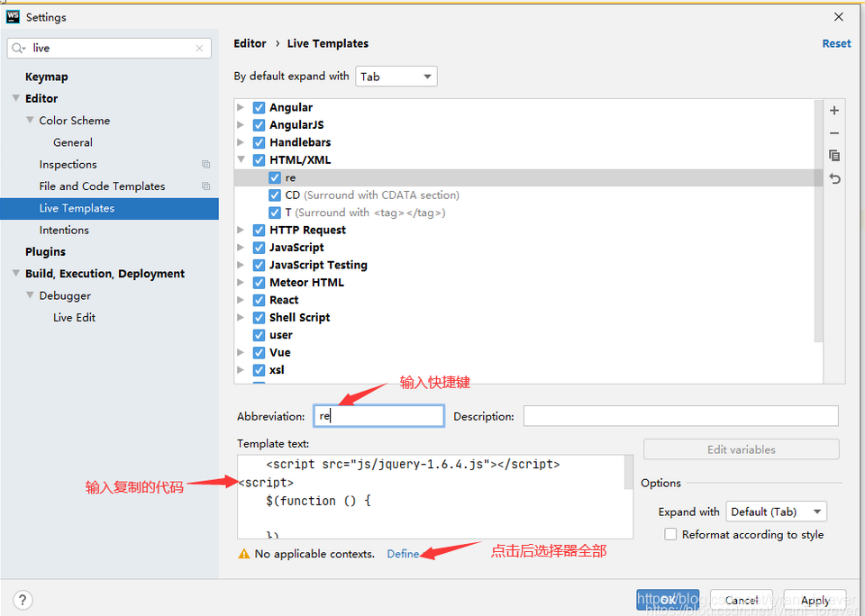Open the By default expand with dropdown
Viewport: 865px width, 616px height.
pyautogui.click(x=396, y=77)
